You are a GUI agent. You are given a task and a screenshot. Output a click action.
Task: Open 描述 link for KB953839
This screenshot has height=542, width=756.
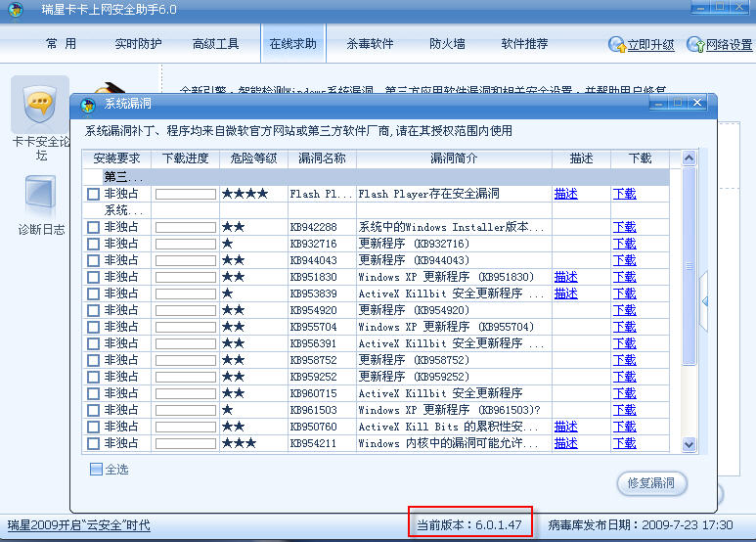[x=566, y=294]
